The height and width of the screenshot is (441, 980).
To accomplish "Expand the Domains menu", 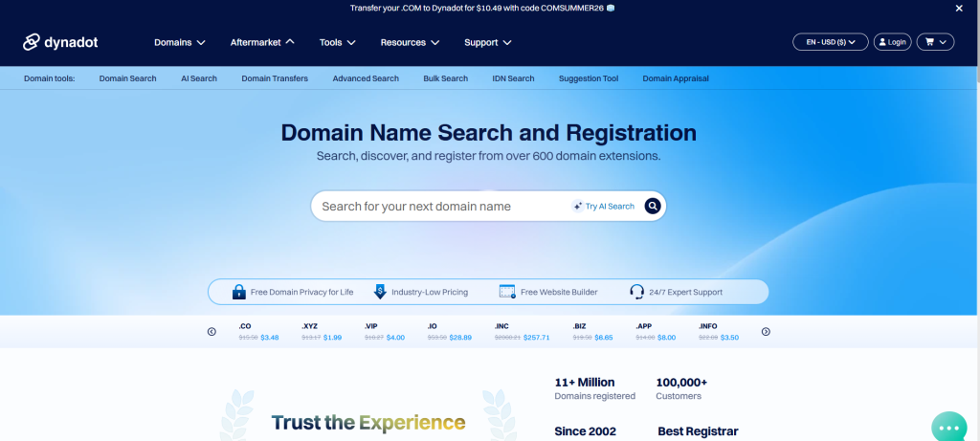I will point(179,42).
